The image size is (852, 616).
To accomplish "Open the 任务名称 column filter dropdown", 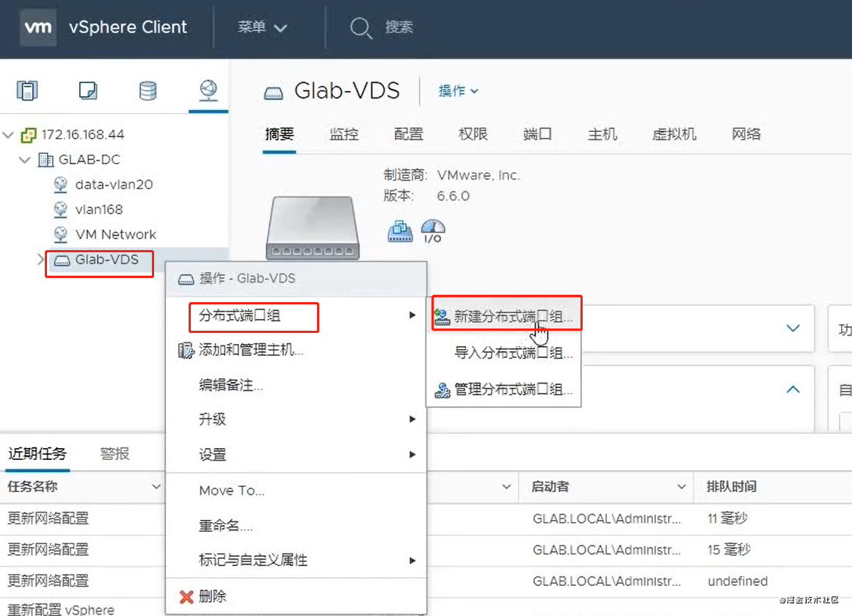I will click(x=156, y=487).
